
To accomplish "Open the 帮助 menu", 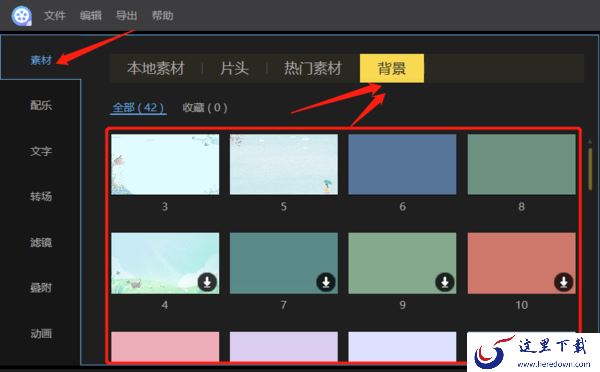I will click(162, 16).
